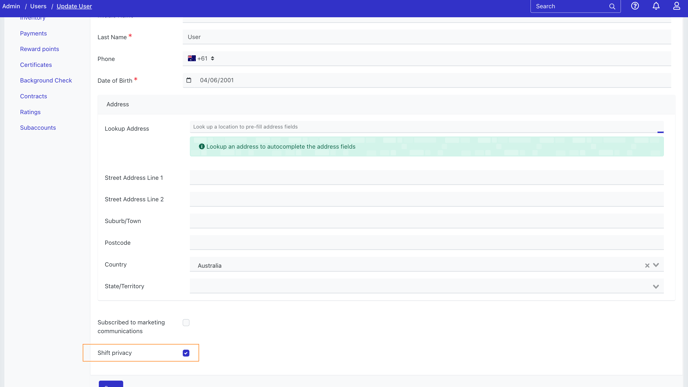The height and width of the screenshot is (387, 688).
Task: Open the user account profile icon
Action: (677, 6)
